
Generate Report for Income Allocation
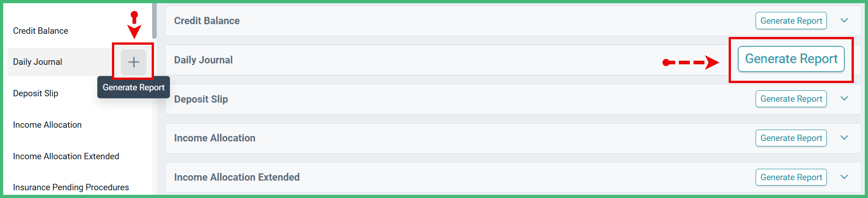pyautogui.click(x=791, y=138)
